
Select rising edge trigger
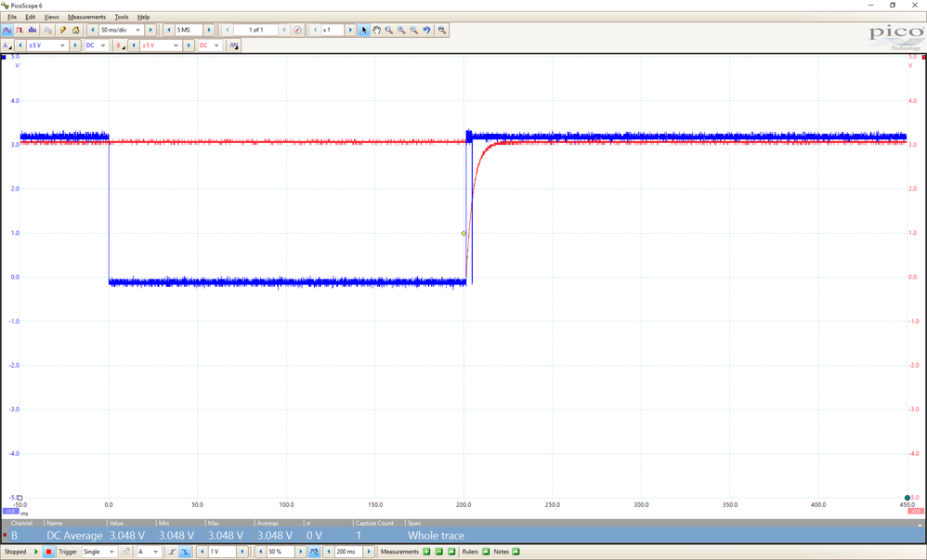click(172, 552)
